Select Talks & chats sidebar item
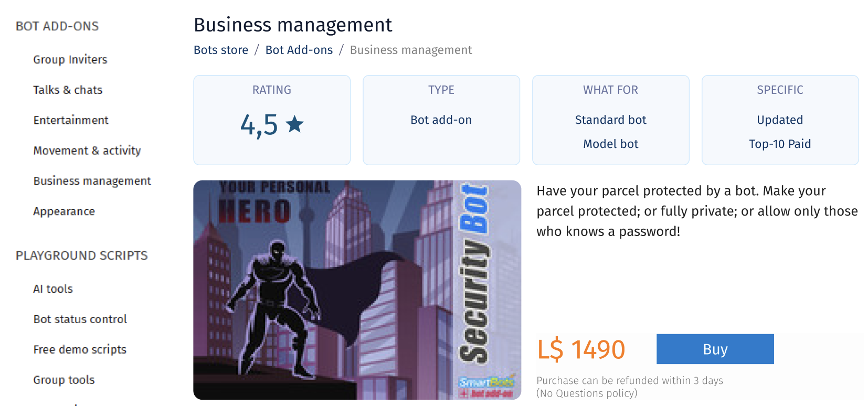The height and width of the screenshot is (406, 868). 67,90
